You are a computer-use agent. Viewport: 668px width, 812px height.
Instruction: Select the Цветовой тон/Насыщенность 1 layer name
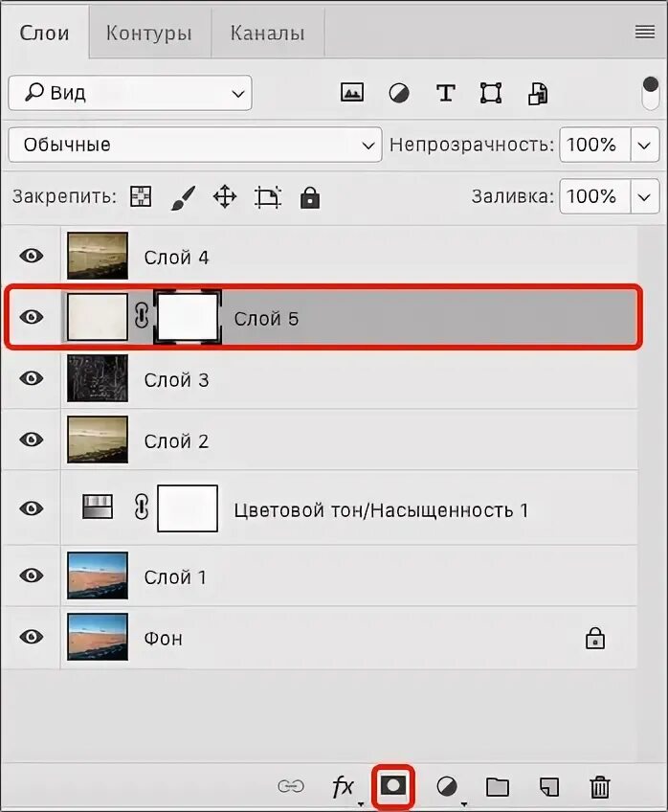tap(381, 510)
